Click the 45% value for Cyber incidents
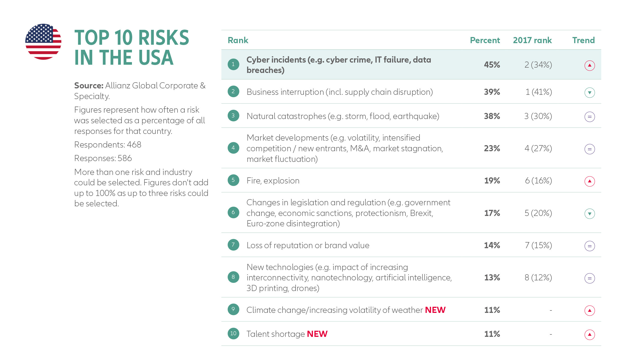The height and width of the screenshot is (364, 628). [492, 65]
